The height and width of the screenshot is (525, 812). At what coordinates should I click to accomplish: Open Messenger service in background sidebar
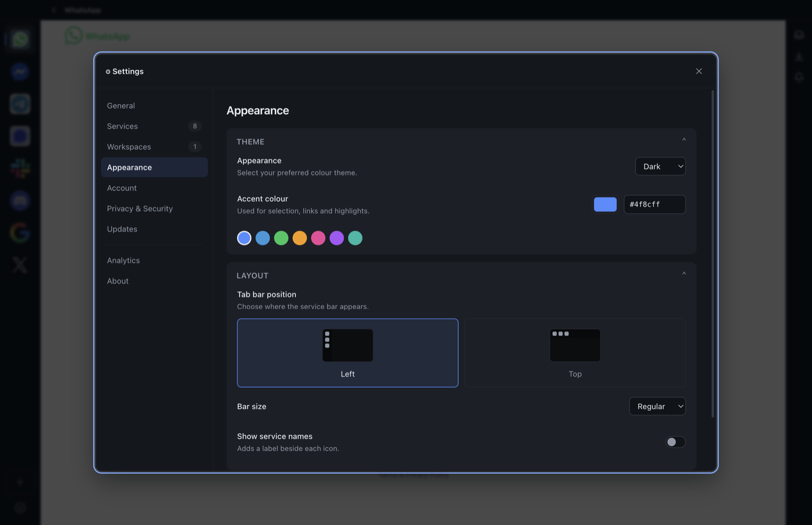[x=20, y=72]
